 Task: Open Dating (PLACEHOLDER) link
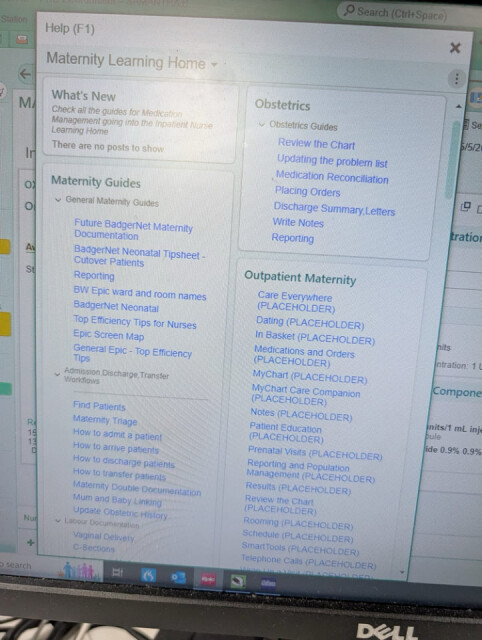click(310, 322)
